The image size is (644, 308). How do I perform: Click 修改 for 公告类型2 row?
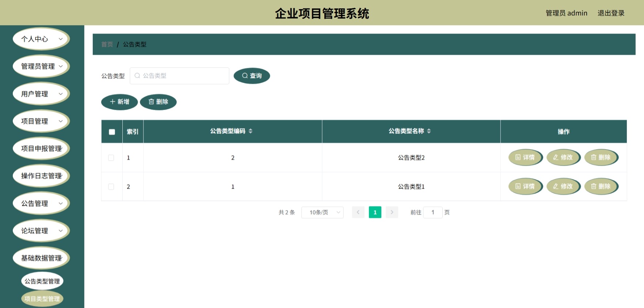[x=563, y=157]
